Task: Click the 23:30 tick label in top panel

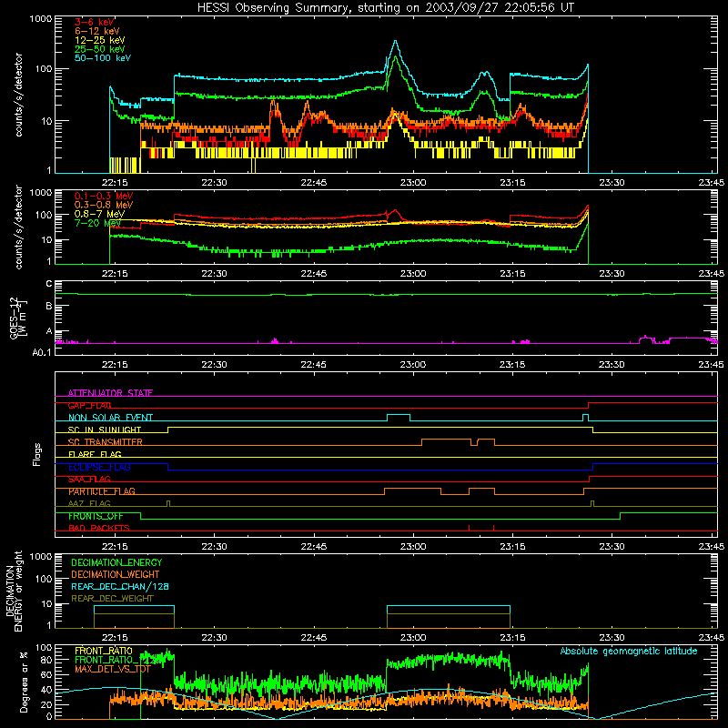Action: [612, 183]
